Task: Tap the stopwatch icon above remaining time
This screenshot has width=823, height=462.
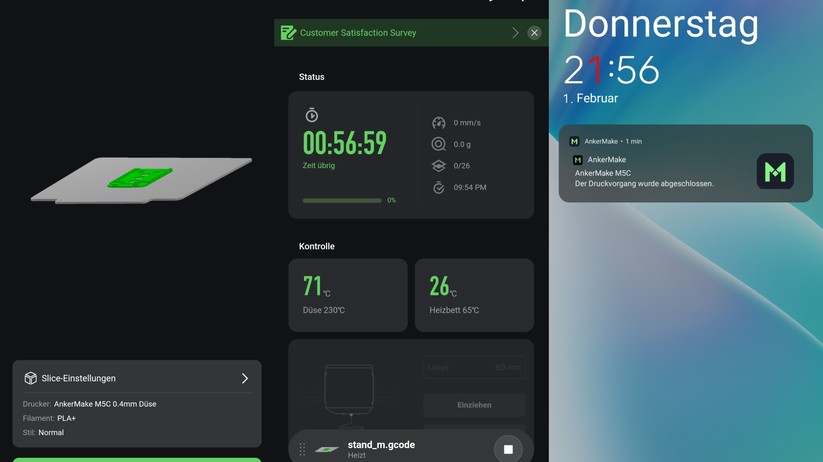Action: click(x=312, y=116)
